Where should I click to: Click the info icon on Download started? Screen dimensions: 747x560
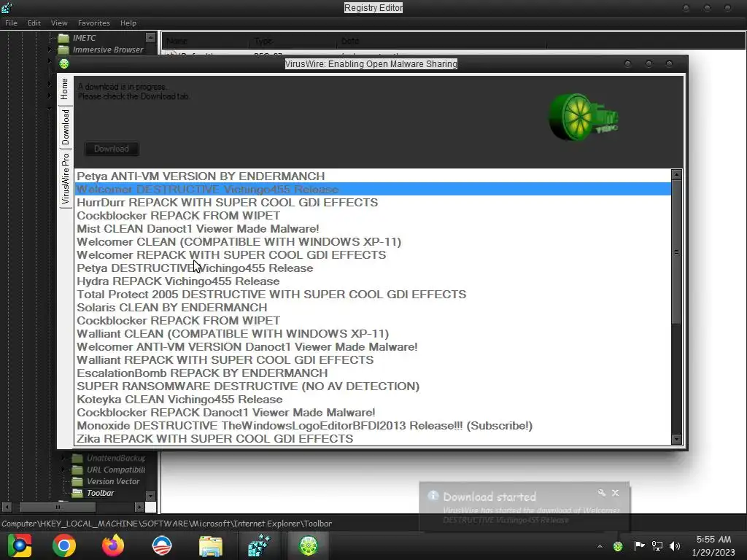pyautogui.click(x=433, y=496)
